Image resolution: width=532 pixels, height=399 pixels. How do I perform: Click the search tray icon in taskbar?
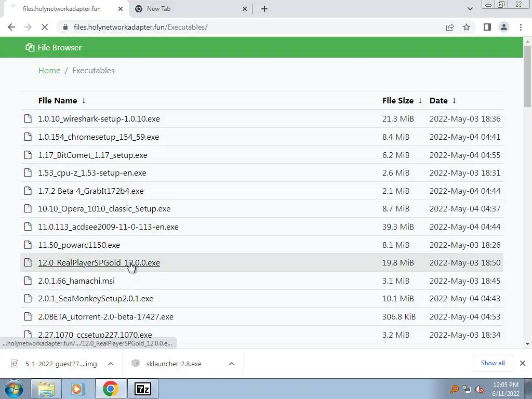[454, 389]
